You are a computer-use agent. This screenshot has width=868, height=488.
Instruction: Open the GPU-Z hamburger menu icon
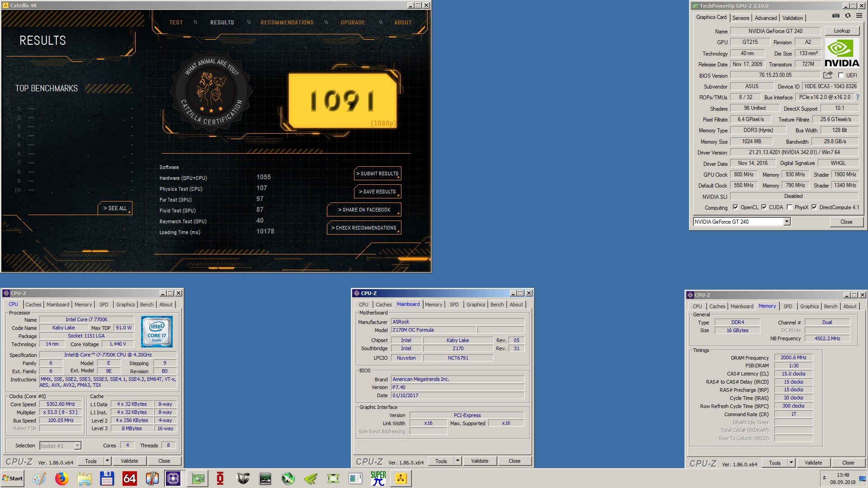point(859,16)
